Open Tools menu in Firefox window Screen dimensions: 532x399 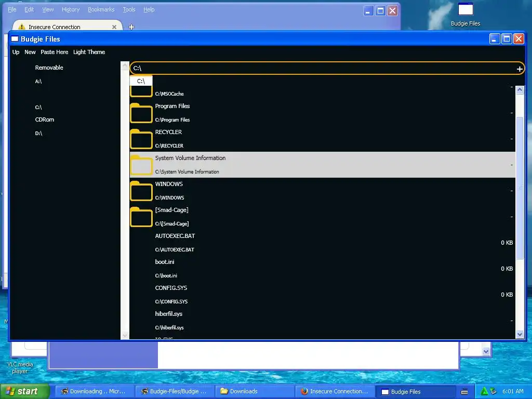[x=129, y=9]
